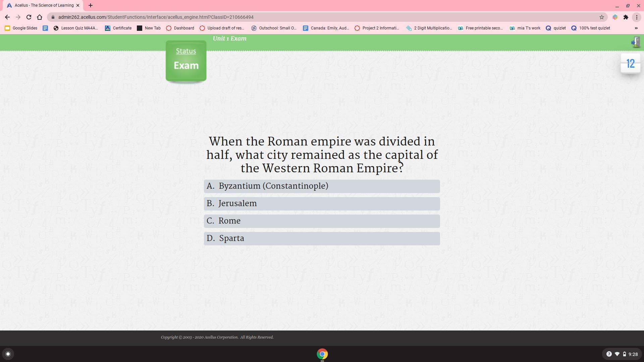Image resolution: width=644 pixels, height=362 pixels.
Task: Click the browser home icon
Action: click(x=40, y=17)
